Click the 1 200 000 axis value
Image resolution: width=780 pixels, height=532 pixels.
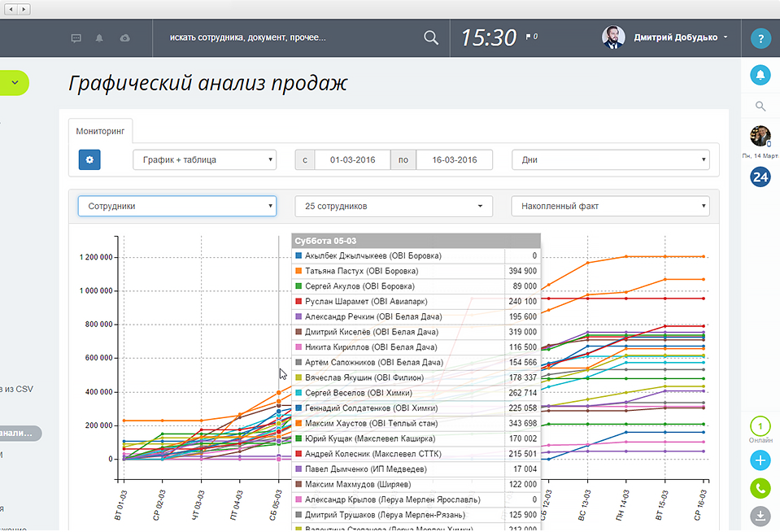point(96,257)
